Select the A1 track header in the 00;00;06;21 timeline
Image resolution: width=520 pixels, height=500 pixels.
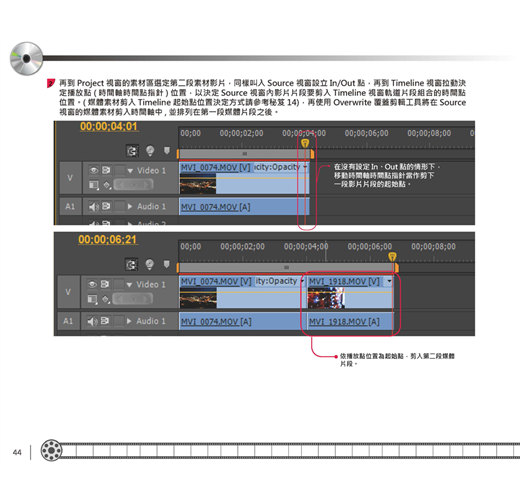[x=68, y=321]
